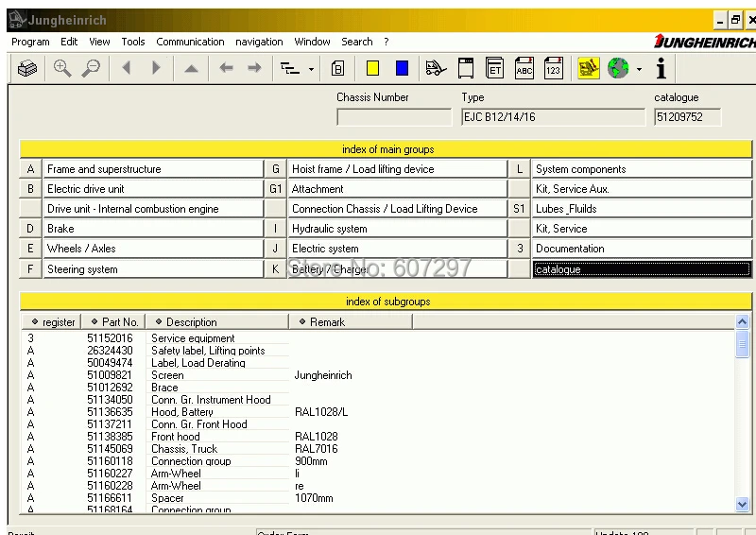Select the Brake main group
Image resolution: width=756 pixels, height=535 pixels.
click(x=153, y=228)
